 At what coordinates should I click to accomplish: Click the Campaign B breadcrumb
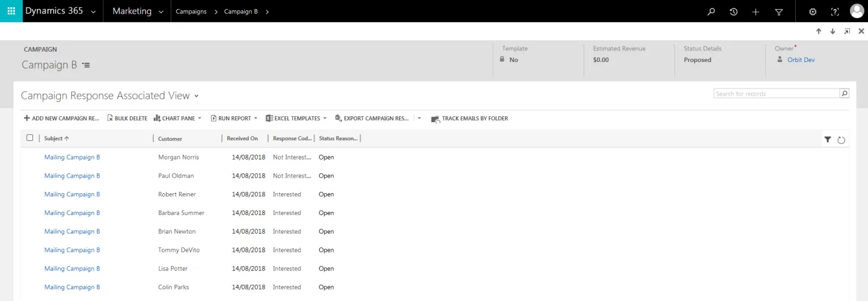[241, 11]
